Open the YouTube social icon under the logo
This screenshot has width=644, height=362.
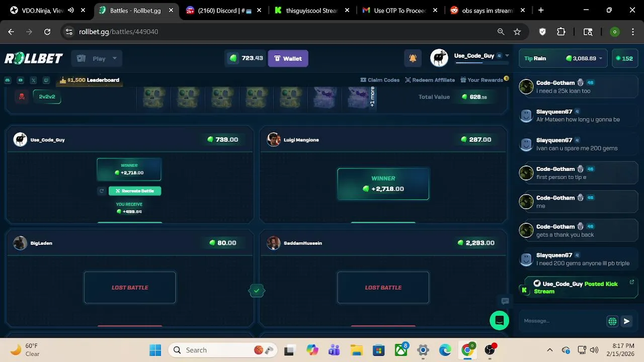click(21, 80)
